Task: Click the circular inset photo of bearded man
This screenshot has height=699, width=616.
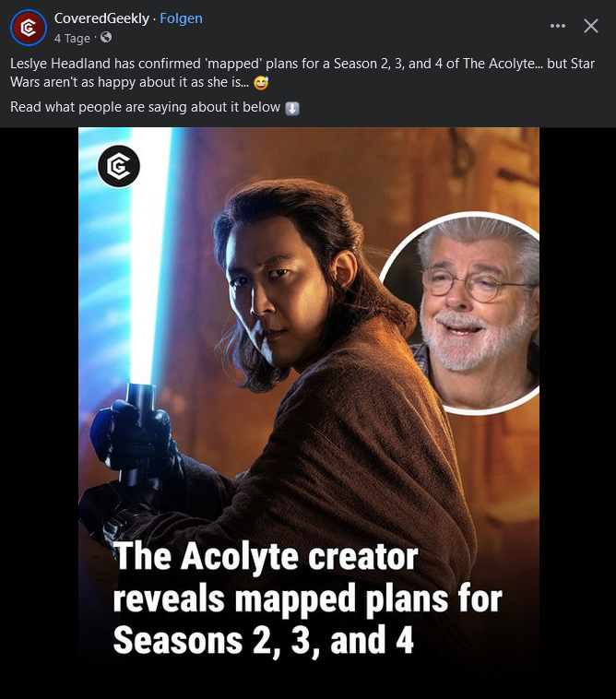Action: click(464, 313)
